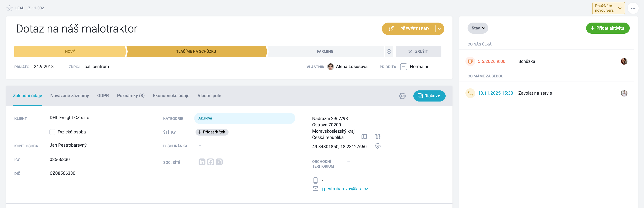644x208 pixels.
Task: Open route planning icon beside address
Action: point(378,136)
